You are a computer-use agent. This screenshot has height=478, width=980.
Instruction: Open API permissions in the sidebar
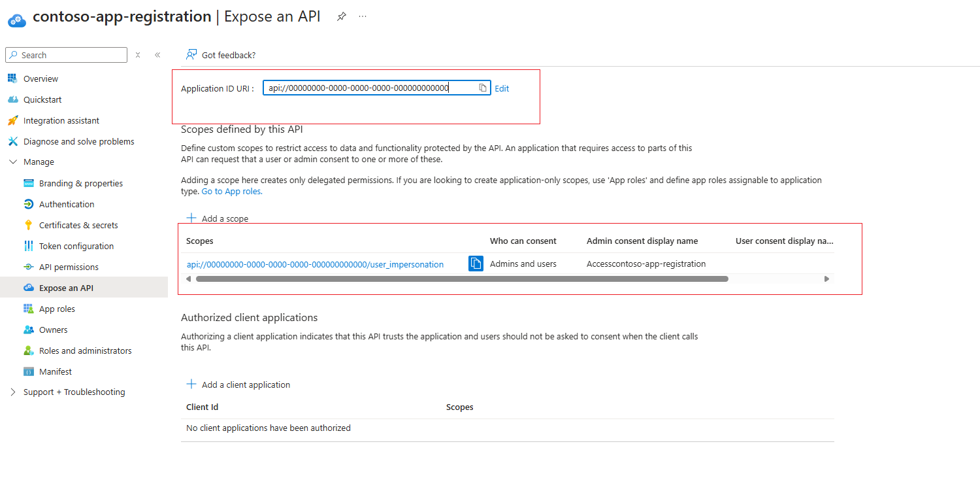point(69,267)
